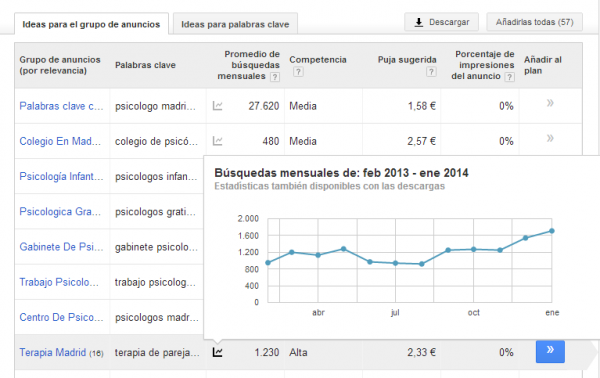
Task: Click the 1.230 monthly searches value
Action: click(267, 352)
